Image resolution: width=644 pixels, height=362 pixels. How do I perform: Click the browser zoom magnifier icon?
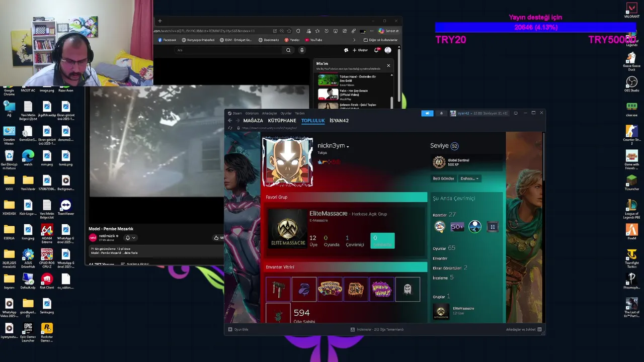pos(282,31)
